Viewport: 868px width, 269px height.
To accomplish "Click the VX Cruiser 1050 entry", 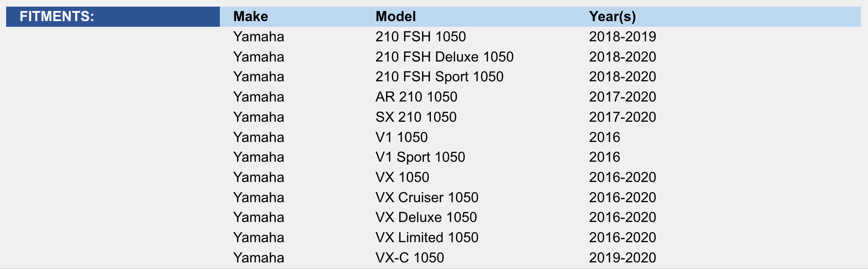I will coord(427,197).
